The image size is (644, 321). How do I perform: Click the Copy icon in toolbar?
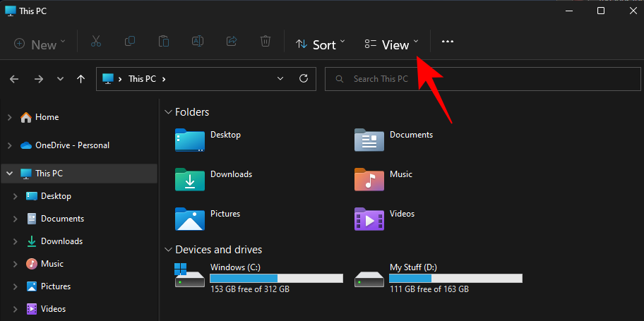130,41
